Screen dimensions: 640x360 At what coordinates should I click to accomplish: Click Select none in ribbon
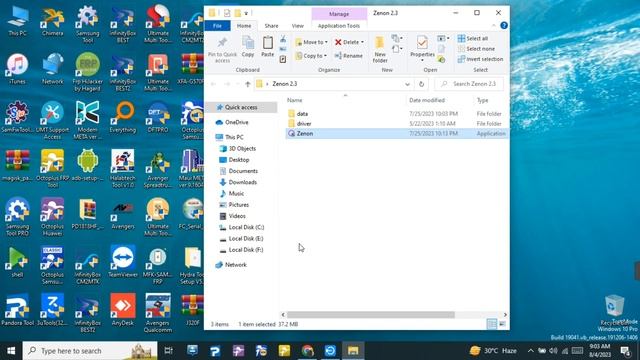pyautogui.click(x=476, y=49)
